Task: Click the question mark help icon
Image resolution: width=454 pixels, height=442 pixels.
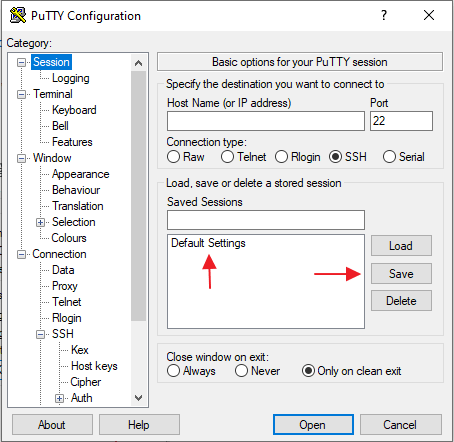Action: [x=384, y=15]
